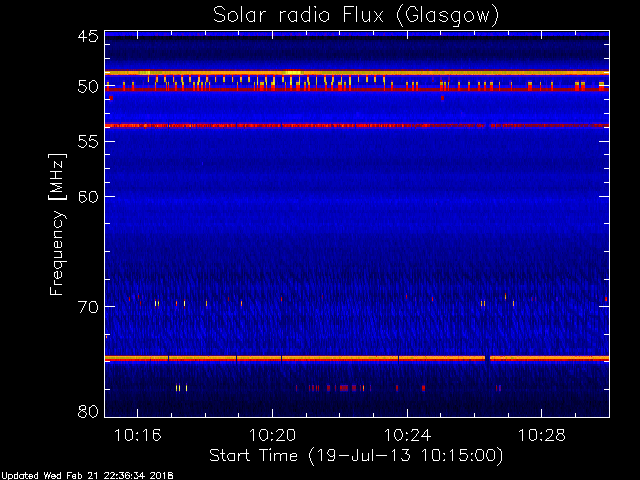Viewport: 640px width, 480px height.
Task: Click the '10:24' time tick label
Action: tap(407, 435)
